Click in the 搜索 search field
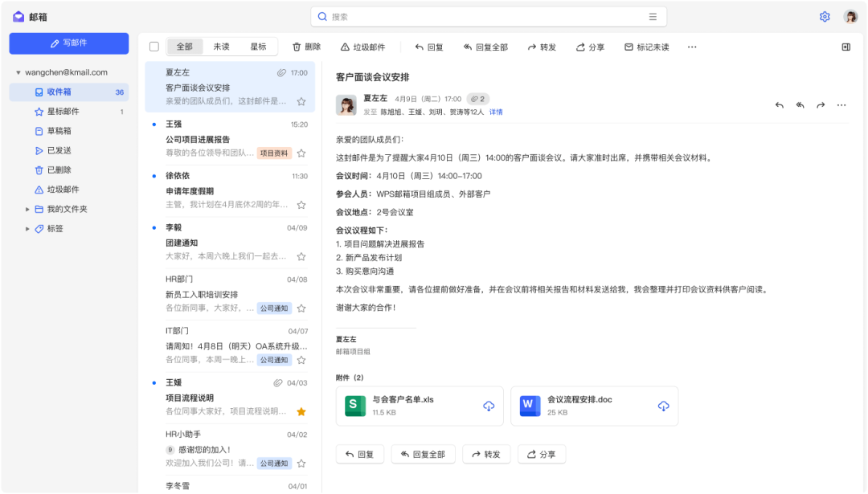The image size is (868, 494). point(482,17)
